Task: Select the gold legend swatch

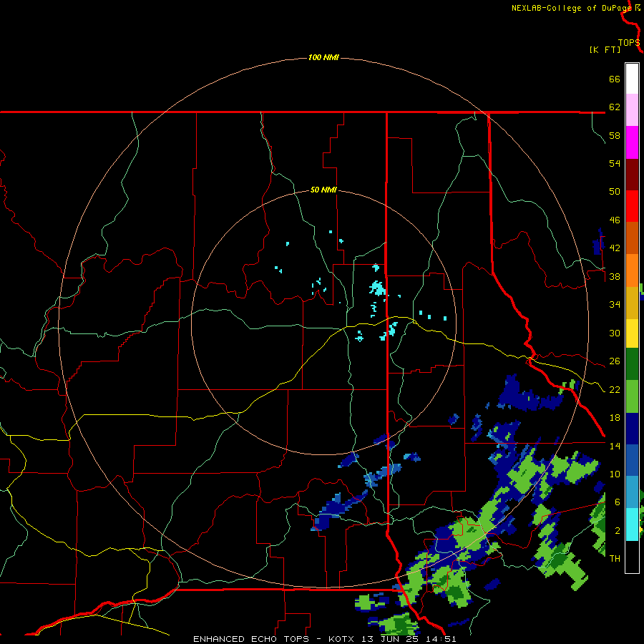Action: pos(632,303)
